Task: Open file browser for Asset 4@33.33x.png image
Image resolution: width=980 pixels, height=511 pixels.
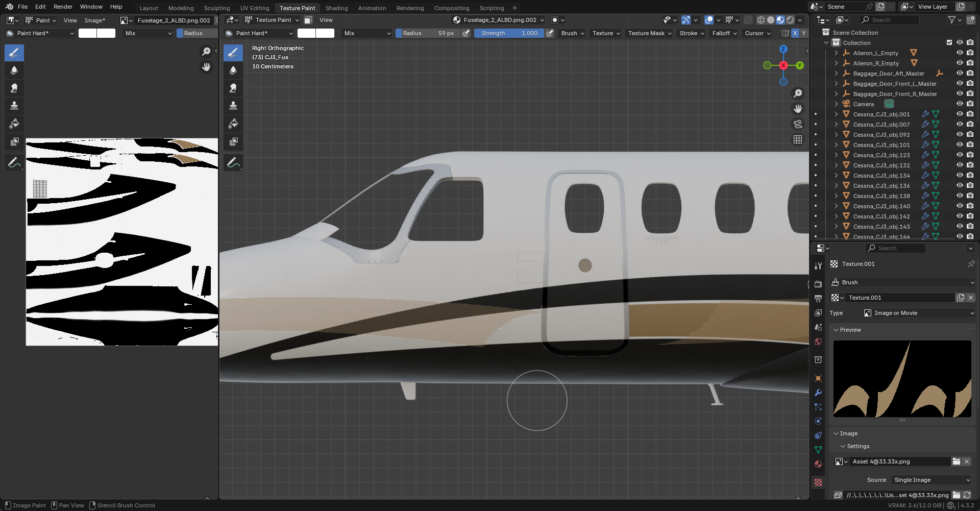Action: [957, 461]
